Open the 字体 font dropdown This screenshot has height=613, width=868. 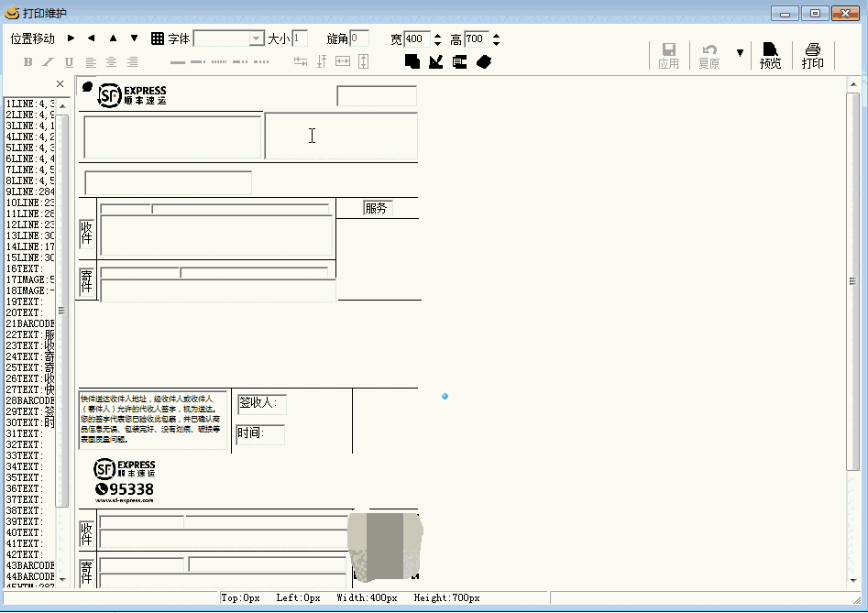pyautogui.click(x=257, y=38)
